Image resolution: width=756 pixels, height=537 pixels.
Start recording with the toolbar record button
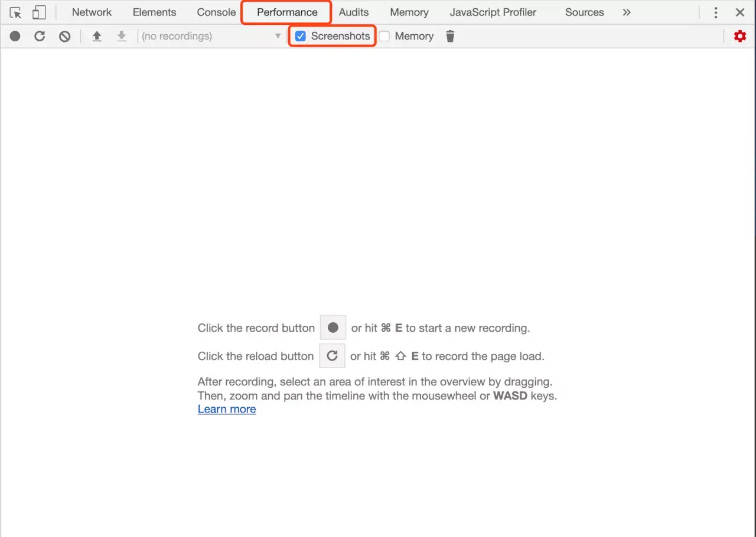point(15,36)
